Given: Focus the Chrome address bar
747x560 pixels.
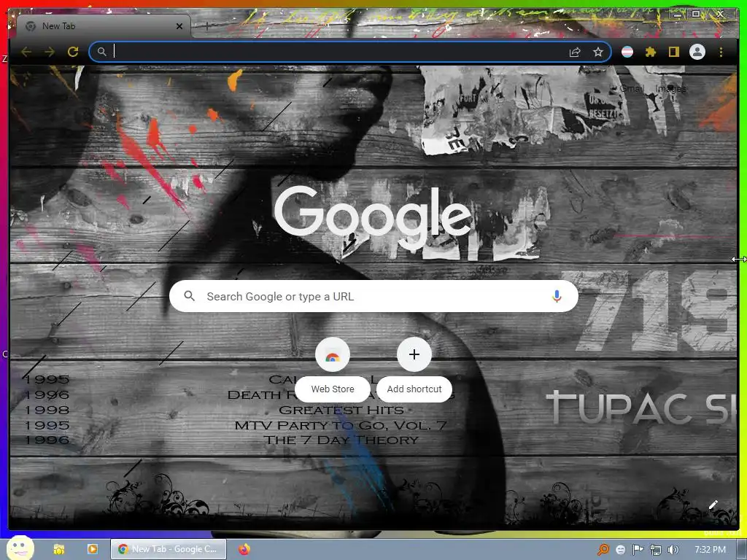Looking at the screenshot, I should coord(350,52).
